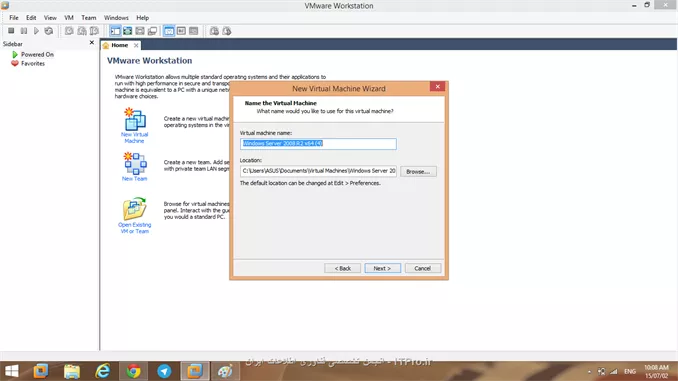Toggle the Show Sidebar toolbar icon
Viewport: 678px width, 381px height.
[x=115, y=31]
